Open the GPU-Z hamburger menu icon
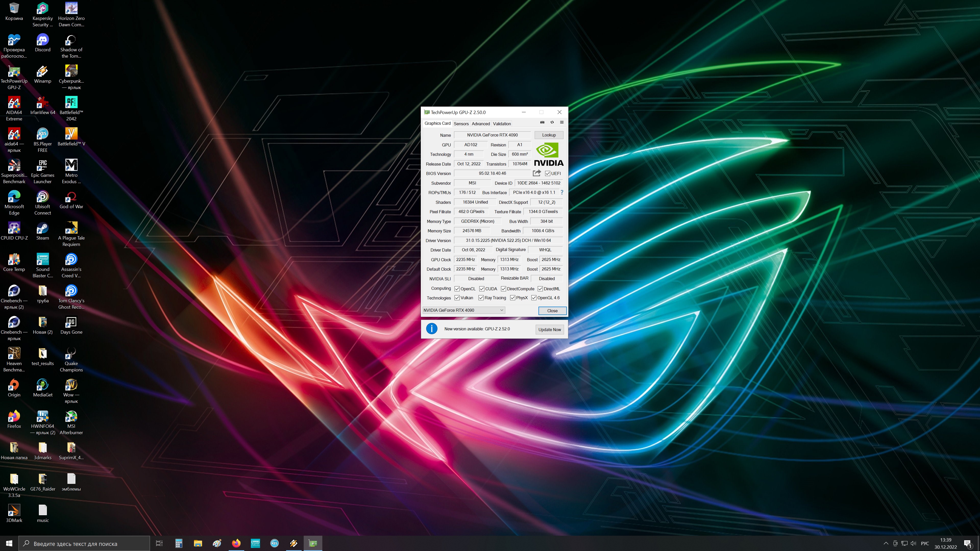Image resolution: width=980 pixels, height=551 pixels. [561, 122]
